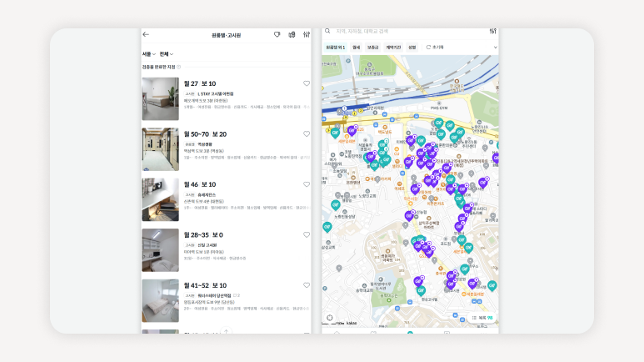
Task: Expand filter chips row chevron on map
Action: tap(494, 48)
